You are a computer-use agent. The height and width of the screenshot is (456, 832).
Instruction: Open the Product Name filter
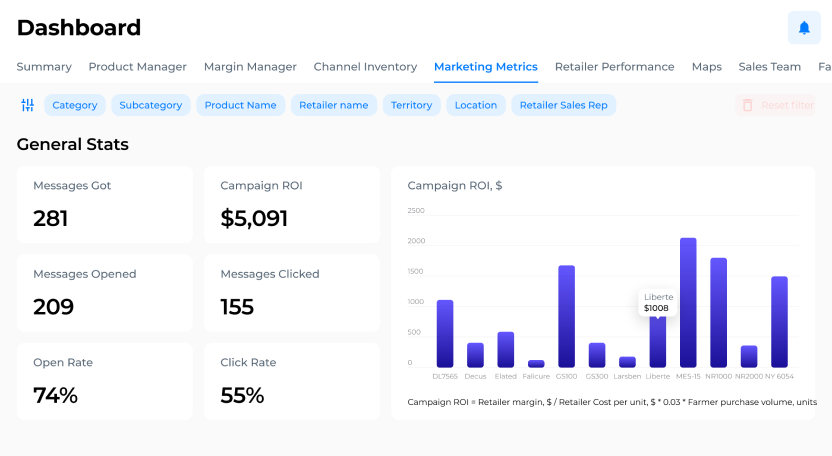pos(240,105)
